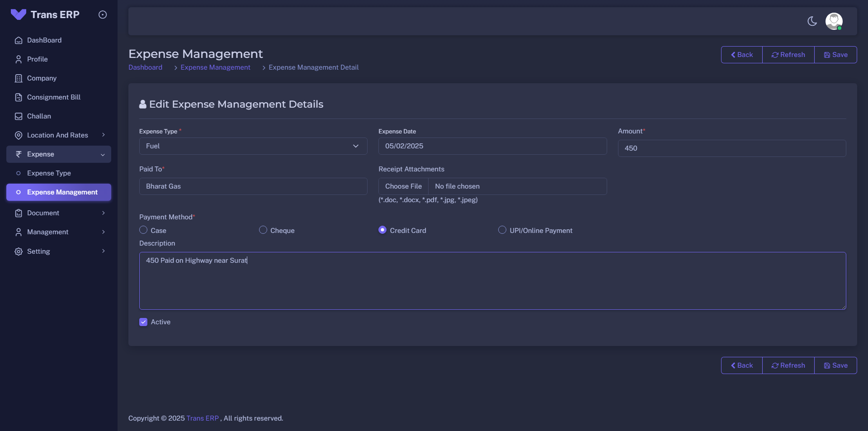This screenshot has height=431, width=868.
Task: Open the user avatar menu
Action: [834, 21]
